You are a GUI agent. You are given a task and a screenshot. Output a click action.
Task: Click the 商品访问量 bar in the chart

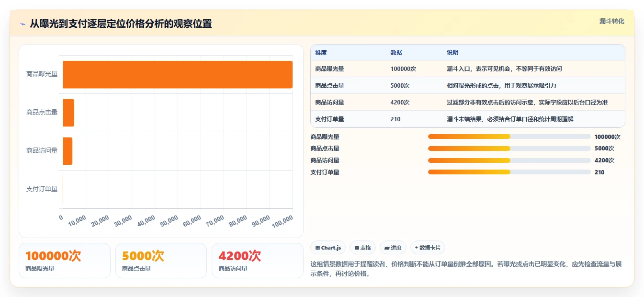[x=68, y=151]
